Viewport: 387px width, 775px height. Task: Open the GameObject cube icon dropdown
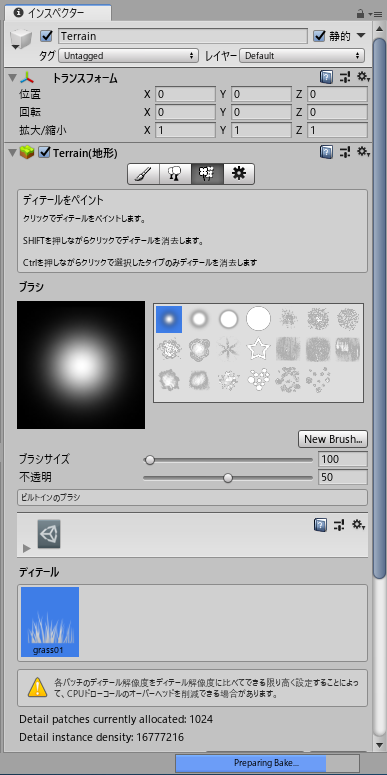20,38
